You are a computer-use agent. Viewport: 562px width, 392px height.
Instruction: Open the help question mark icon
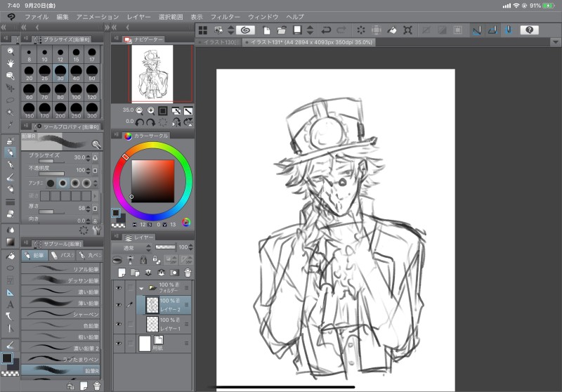(x=530, y=30)
